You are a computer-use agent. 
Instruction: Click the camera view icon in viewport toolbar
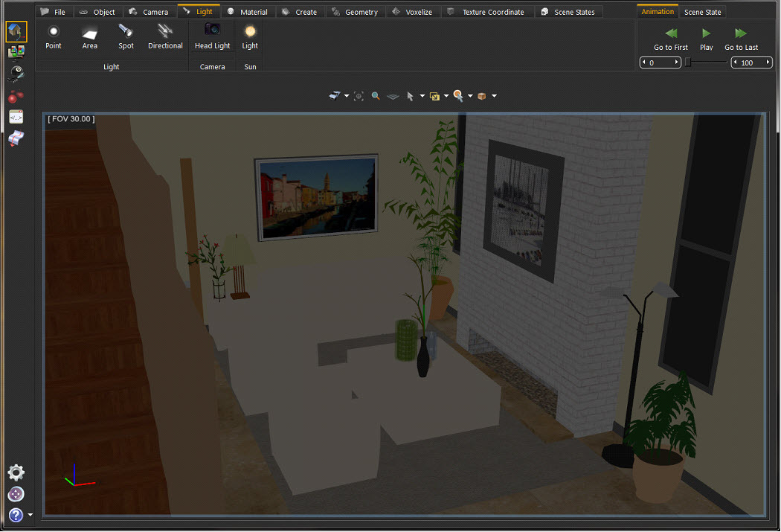click(x=335, y=96)
